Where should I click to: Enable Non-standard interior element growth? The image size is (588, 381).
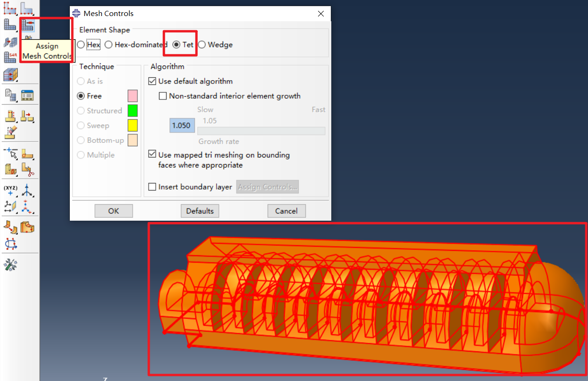pos(163,96)
